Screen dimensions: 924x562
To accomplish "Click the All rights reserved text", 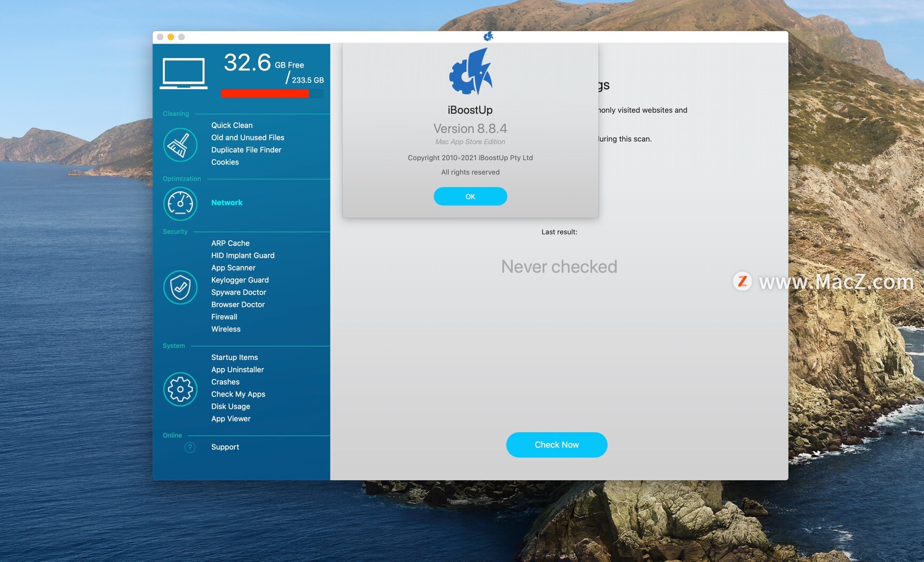I will [470, 172].
